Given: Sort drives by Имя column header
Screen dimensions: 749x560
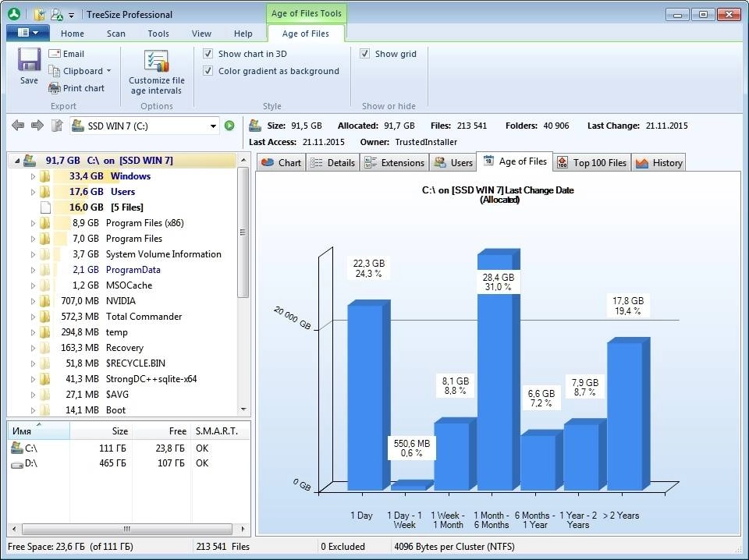Looking at the screenshot, I should (39, 431).
